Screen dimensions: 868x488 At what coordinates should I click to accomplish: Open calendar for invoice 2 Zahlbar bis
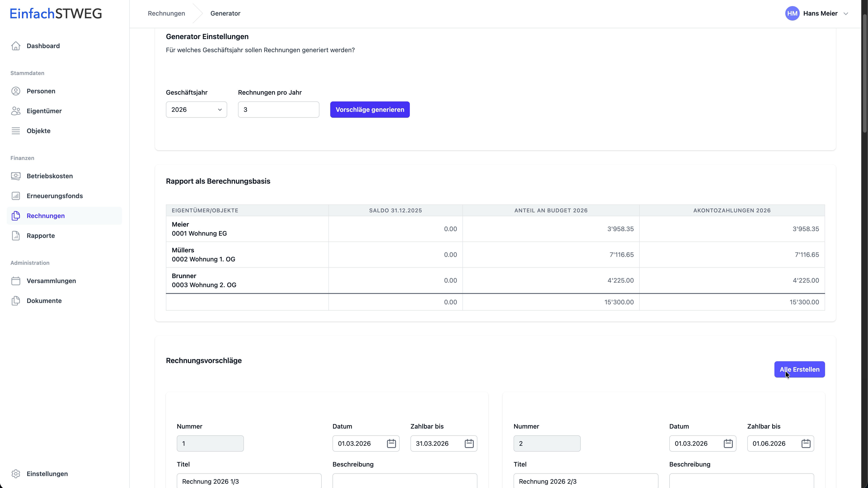[806, 443]
